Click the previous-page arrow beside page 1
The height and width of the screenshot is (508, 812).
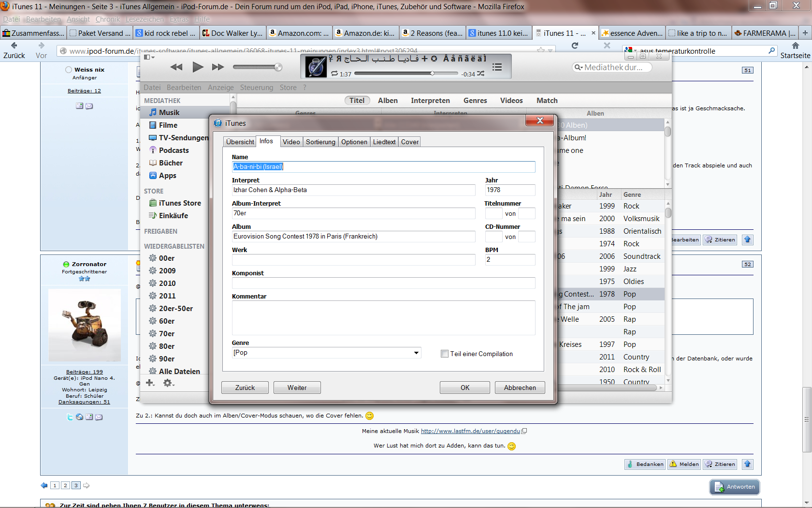pyautogui.click(x=44, y=485)
